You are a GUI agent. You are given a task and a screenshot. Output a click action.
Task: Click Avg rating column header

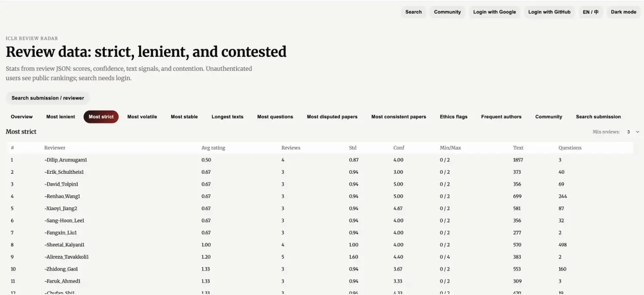213,148
